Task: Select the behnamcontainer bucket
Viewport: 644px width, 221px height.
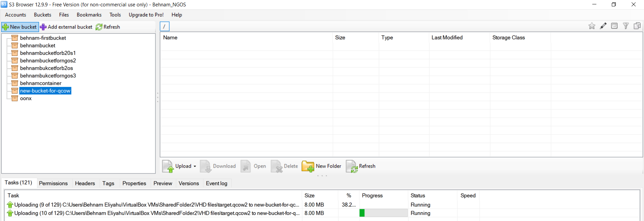Action: coord(41,83)
